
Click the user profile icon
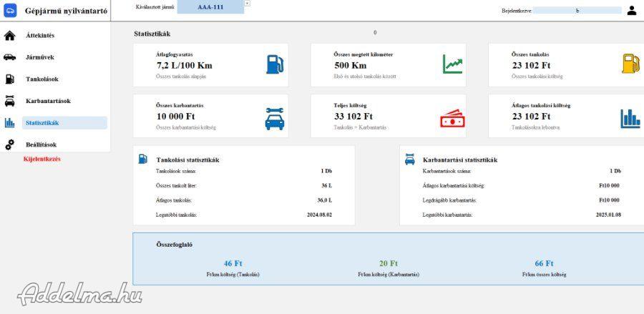[631, 11]
